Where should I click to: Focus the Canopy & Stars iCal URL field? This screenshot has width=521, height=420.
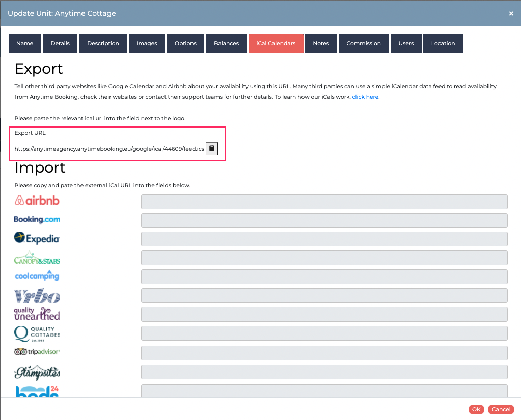click(324, 258)
